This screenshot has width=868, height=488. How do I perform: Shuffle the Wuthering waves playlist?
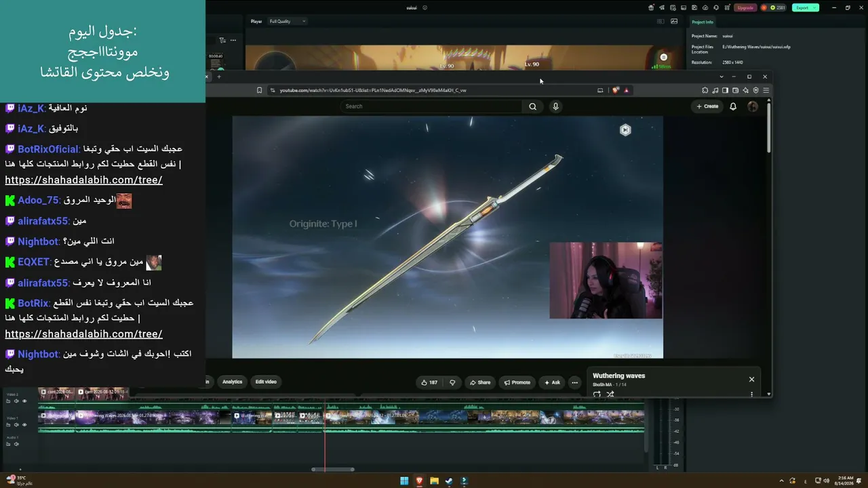point(610,394)
